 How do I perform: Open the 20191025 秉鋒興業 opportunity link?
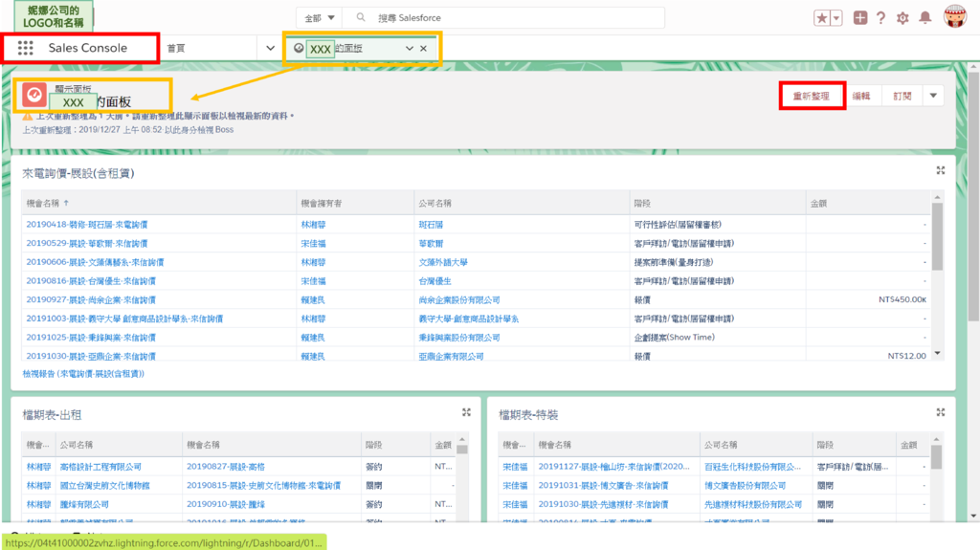point(91,337)
